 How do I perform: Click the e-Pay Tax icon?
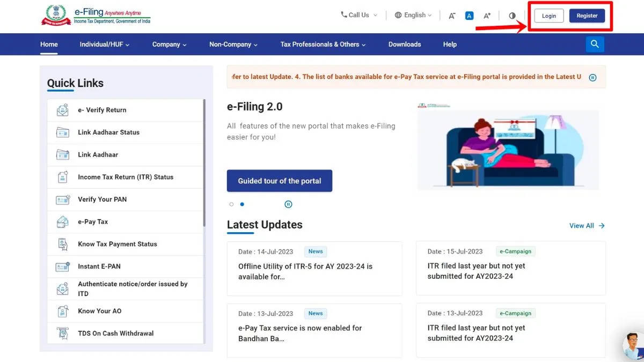point(63,221)
